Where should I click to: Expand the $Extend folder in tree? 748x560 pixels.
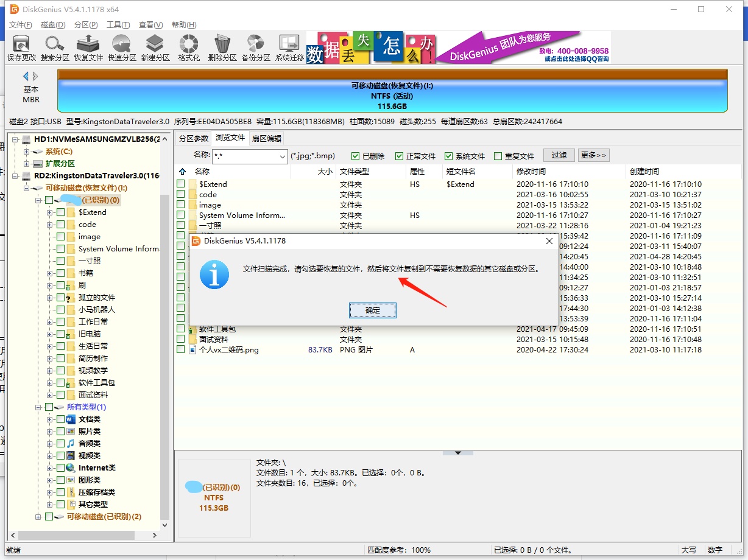50,212
